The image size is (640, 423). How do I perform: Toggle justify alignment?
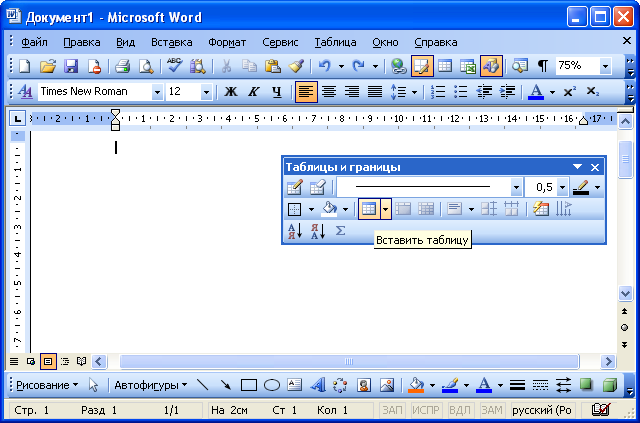tap(375, 91)
